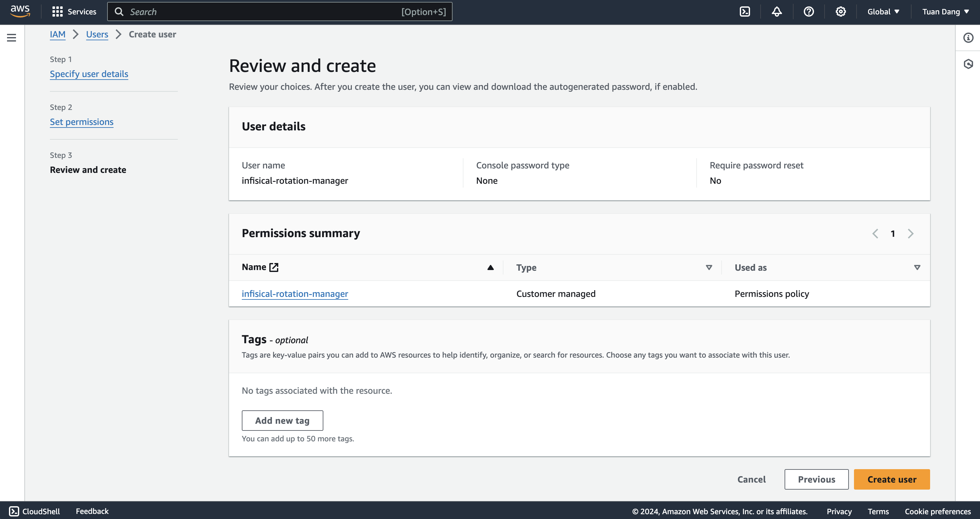Open CloudShell from the footer
This screenshot has height=519, width=980.
tap(35, 511)
